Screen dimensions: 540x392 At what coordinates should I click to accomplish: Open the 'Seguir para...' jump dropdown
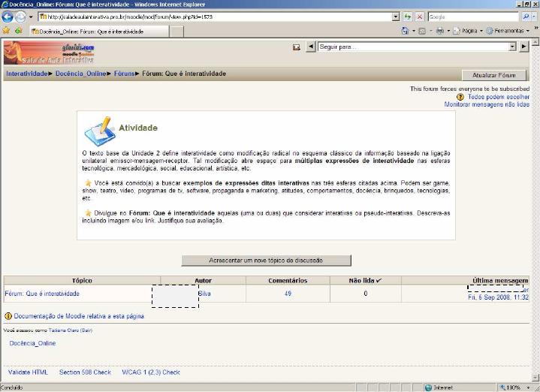pos(513,47)
